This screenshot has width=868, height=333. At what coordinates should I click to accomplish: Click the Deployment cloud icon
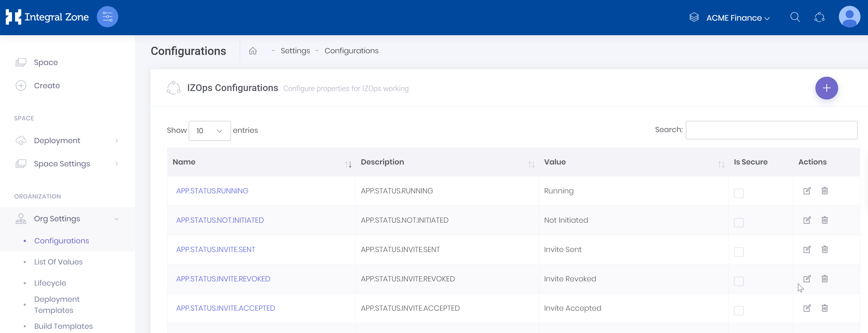tap(21, 141)
